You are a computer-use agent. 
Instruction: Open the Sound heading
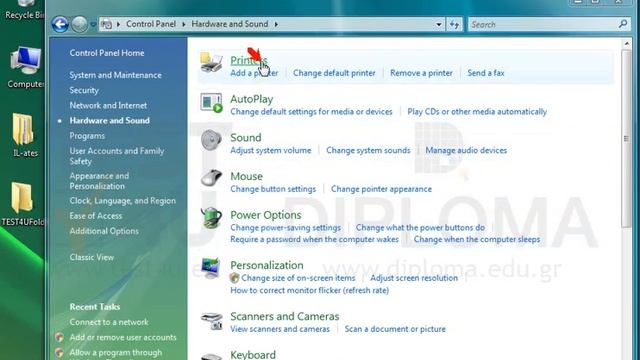coord(245,138)
